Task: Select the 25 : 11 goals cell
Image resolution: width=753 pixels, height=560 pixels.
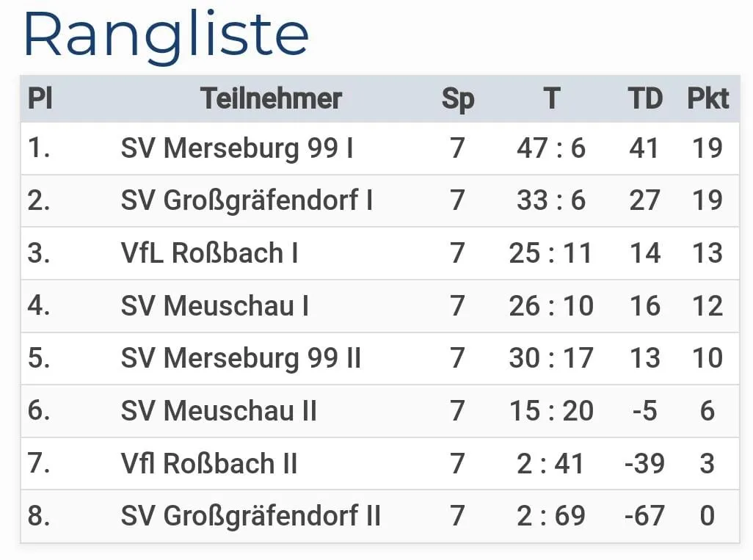Action: click(551, 253)
